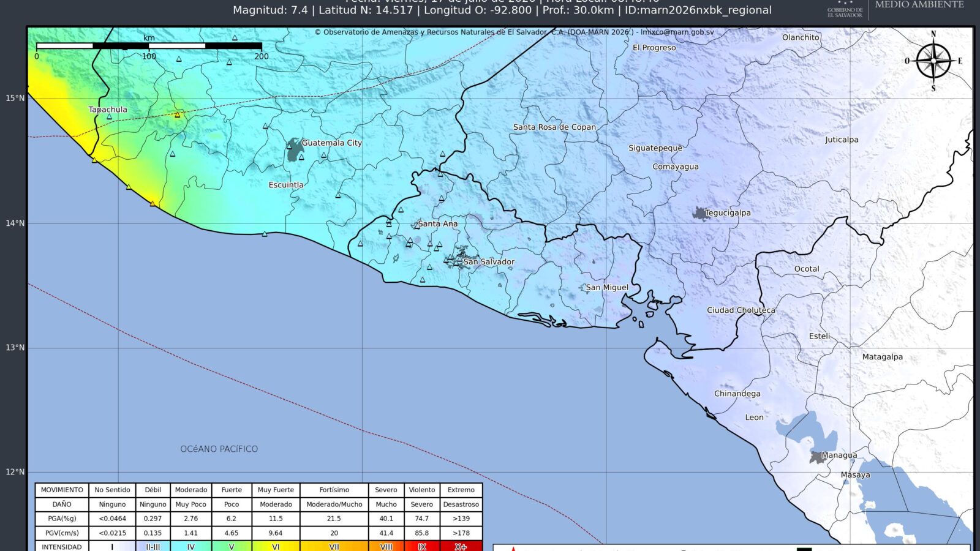Click the San Salvador label
Image resolution: width=980 pixels, height=551 pixels.
489,261
